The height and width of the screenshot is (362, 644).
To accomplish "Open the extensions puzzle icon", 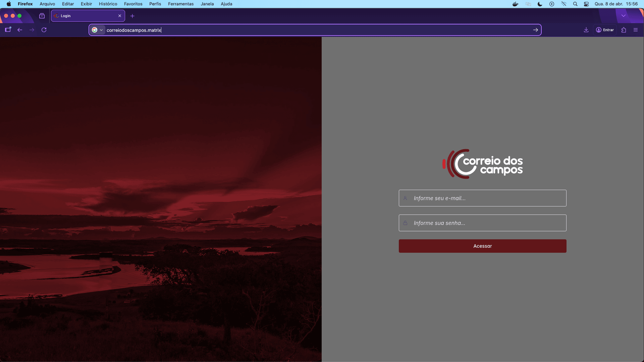I will click(x=624, y=30).
